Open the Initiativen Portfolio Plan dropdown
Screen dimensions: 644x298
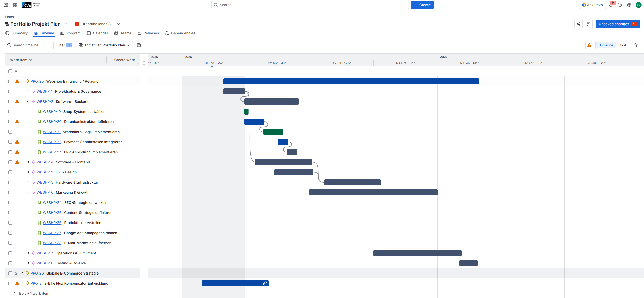pos(104,45)
